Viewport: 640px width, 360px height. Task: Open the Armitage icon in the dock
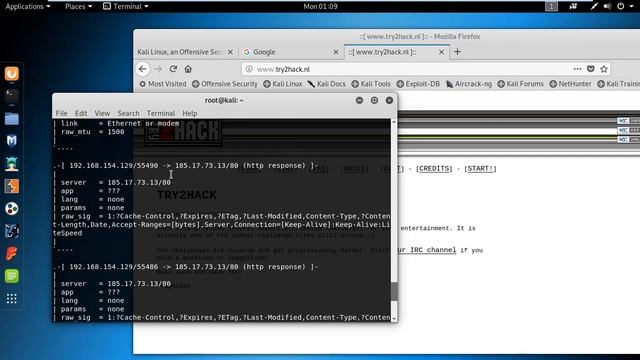point(12,164)
